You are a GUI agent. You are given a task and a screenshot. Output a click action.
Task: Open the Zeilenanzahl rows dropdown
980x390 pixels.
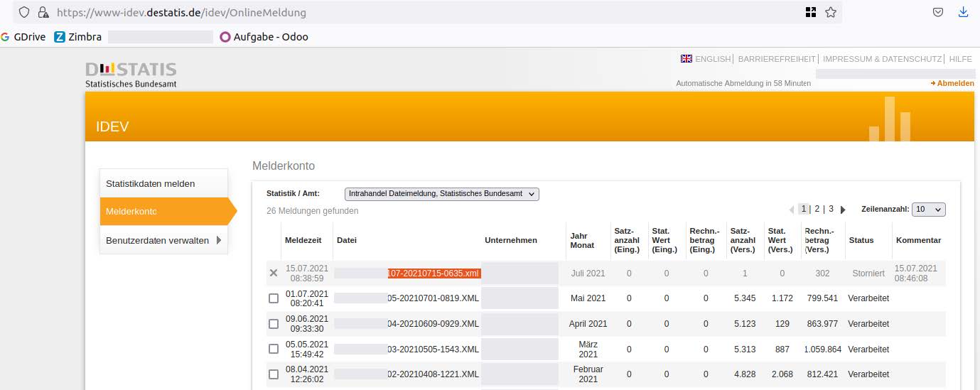pos(928,210)
